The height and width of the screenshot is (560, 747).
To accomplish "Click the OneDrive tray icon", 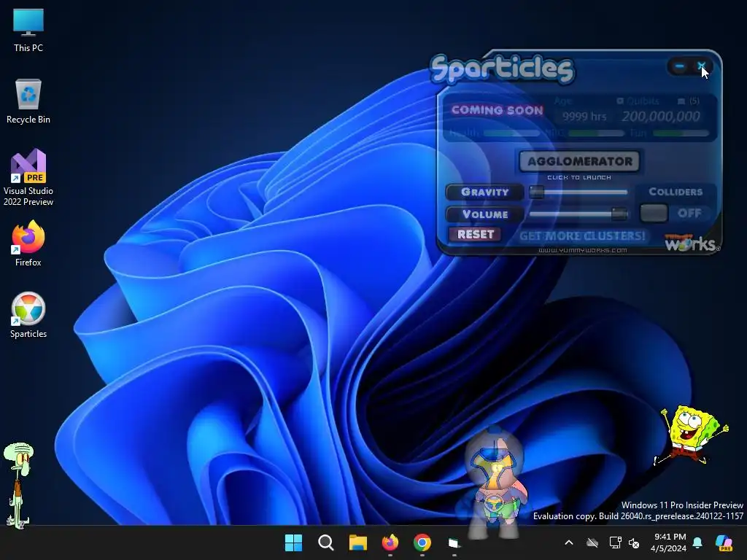I will 592,542.
